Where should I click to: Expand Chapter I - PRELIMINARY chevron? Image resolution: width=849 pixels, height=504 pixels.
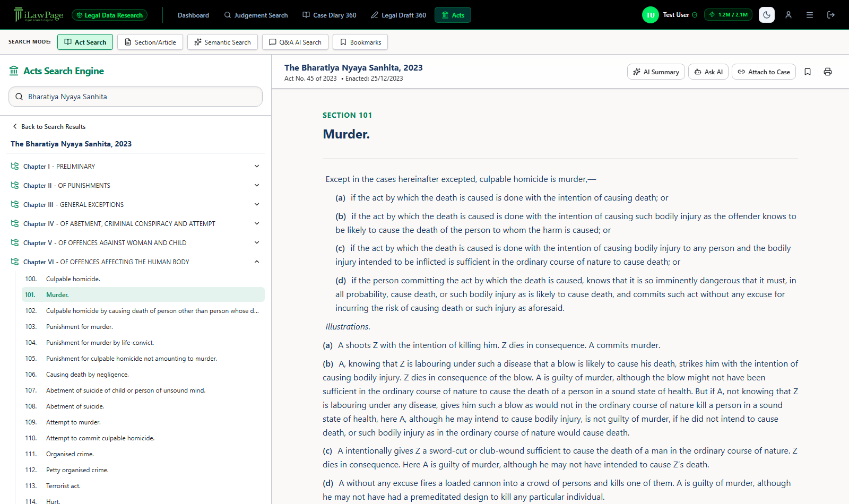257,166
